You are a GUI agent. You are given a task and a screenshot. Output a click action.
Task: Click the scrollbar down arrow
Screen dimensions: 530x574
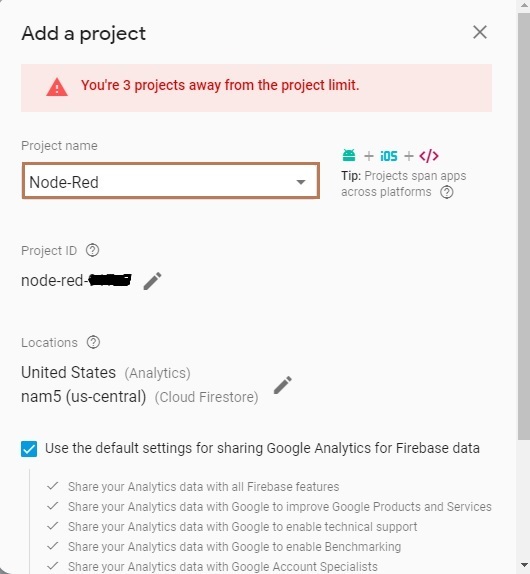coord(524,565)
